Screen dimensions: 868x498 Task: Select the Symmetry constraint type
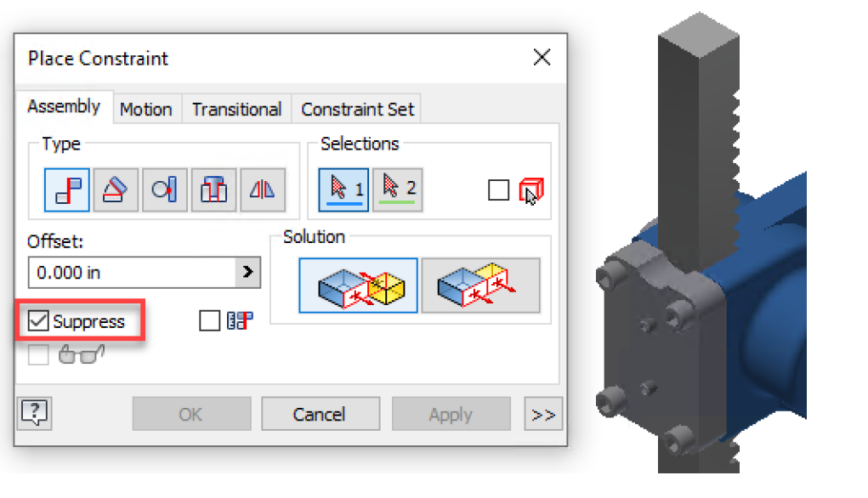click(x=263, y=190)
